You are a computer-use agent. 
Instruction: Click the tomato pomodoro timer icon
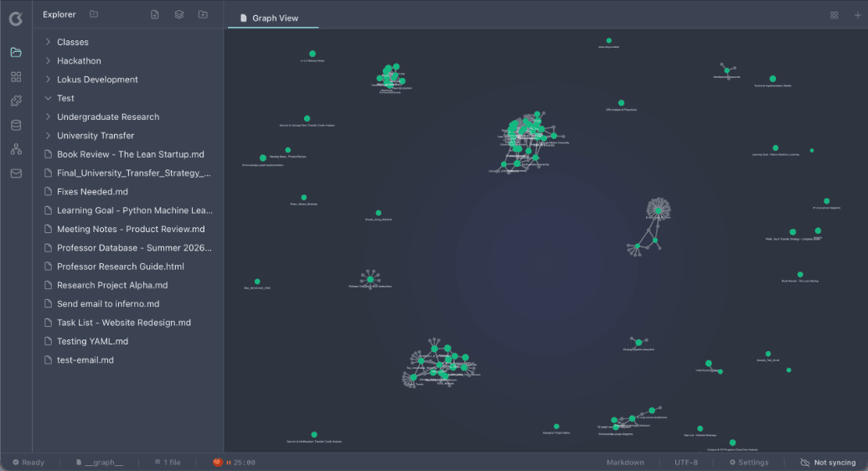coord(218,462)
